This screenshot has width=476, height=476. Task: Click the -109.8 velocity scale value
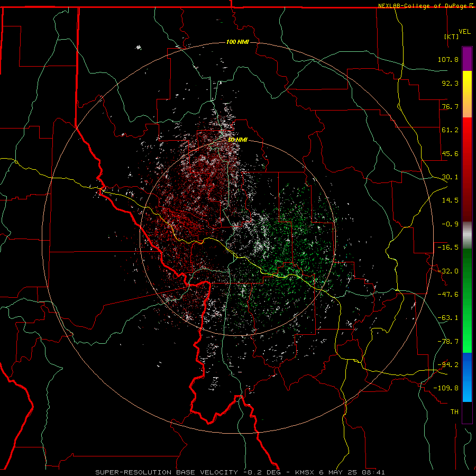pyautogui.click(x=446, y=388)
